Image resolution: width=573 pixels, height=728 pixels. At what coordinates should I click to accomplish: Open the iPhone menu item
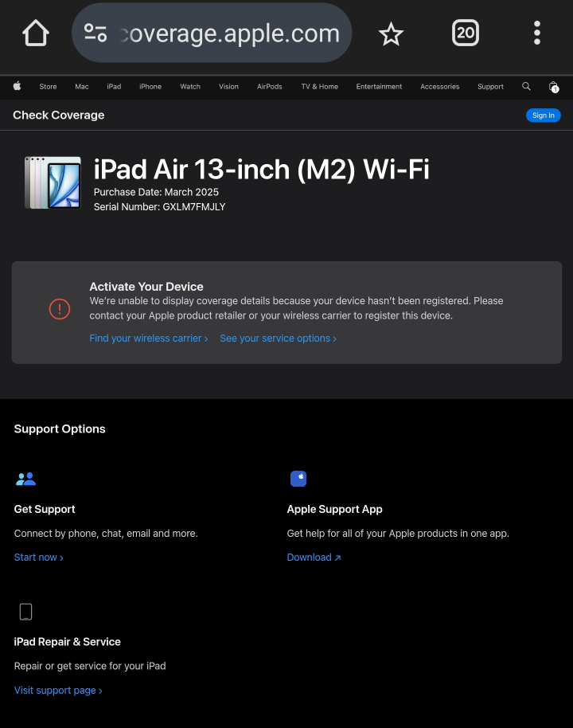point(150,86)
